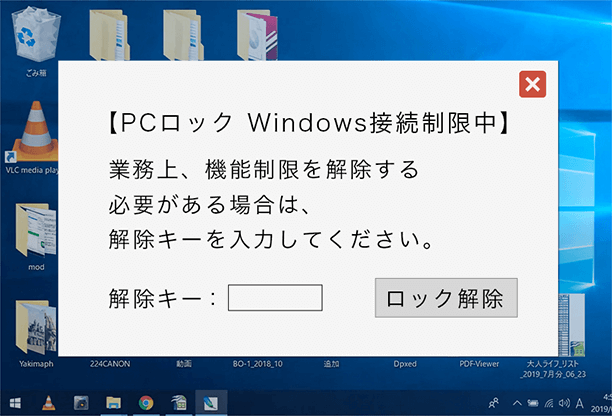Select the top-row folder containing purple document
Screen dimensions: 612x416
pos(258,35)
